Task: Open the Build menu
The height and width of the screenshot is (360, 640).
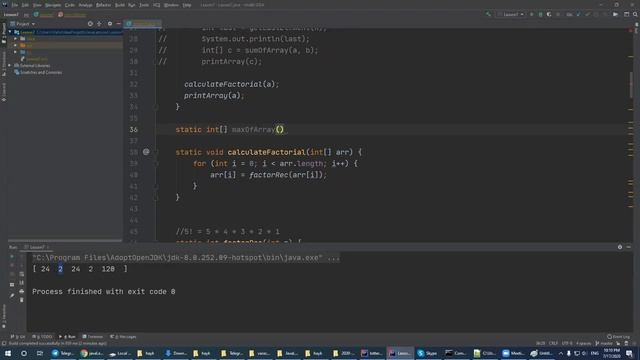Action: click(120, 5)
